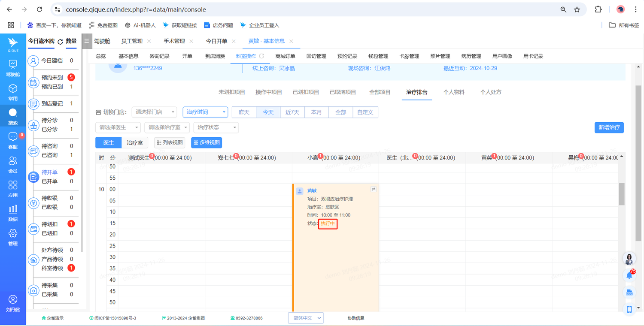Expand the 请选择门店 store dropdown
This screenshot has width=644, height=326.
pos(154,112)
